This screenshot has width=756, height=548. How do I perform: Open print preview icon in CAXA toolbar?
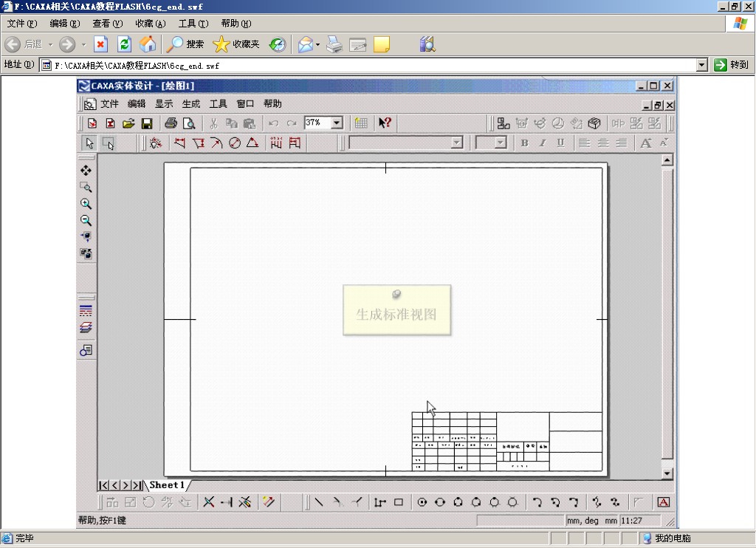[189, 123]
